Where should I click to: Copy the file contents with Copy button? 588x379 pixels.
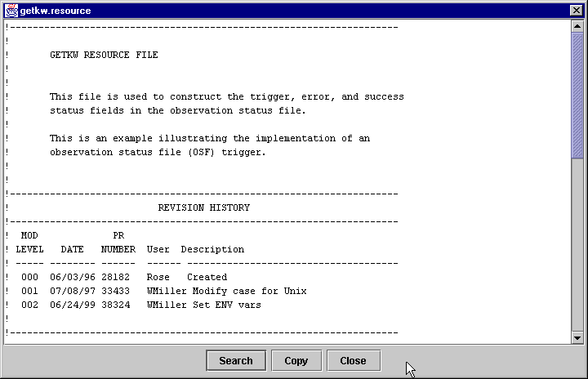click(x=296, y=360)
